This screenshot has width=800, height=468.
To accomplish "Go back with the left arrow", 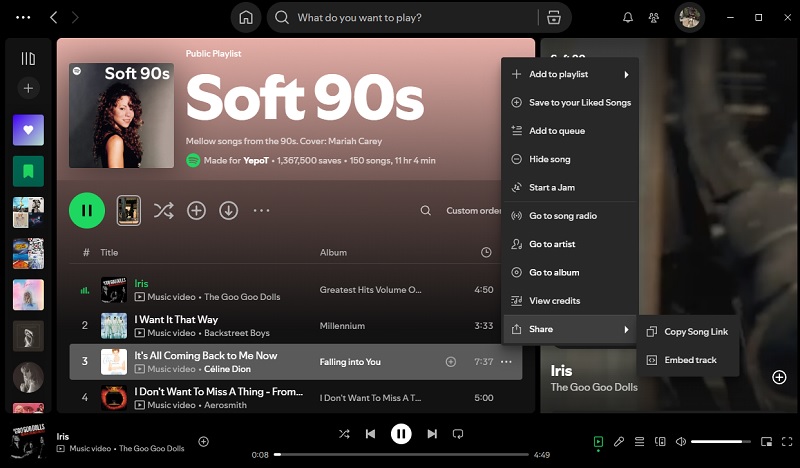I will 54,17.
